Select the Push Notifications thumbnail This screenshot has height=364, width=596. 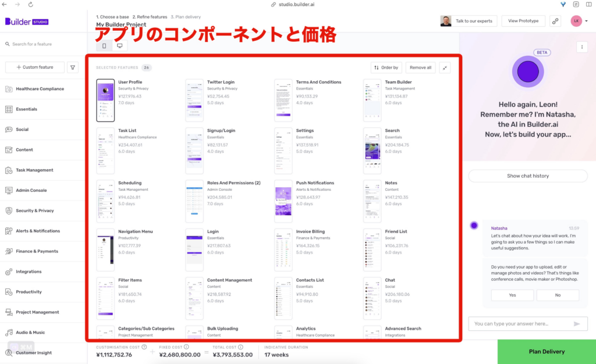tap(283, 201)
